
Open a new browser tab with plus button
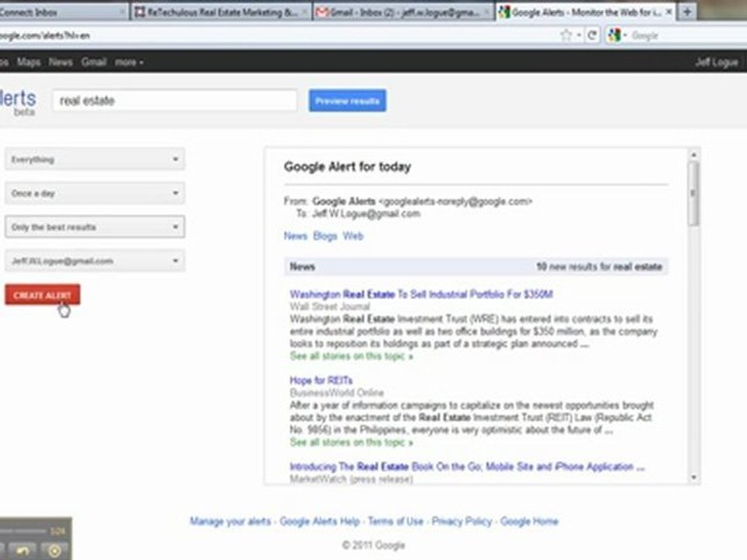(x=687, y=12)
